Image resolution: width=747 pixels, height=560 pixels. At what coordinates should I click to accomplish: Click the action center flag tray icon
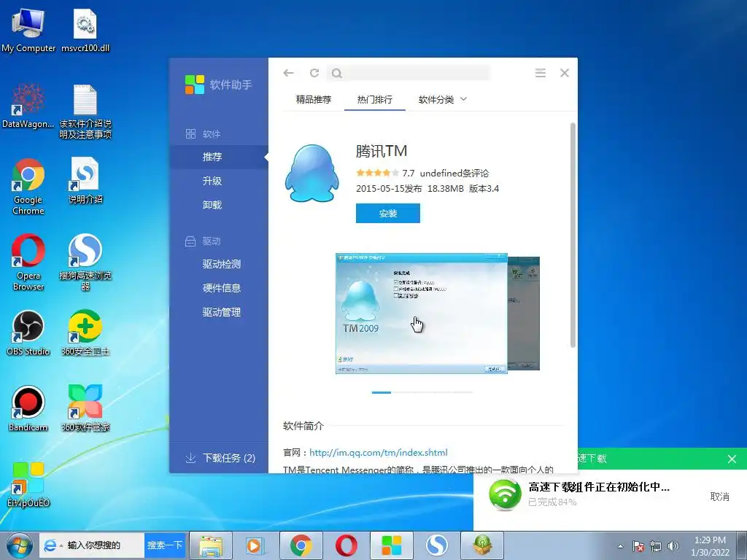638,546
